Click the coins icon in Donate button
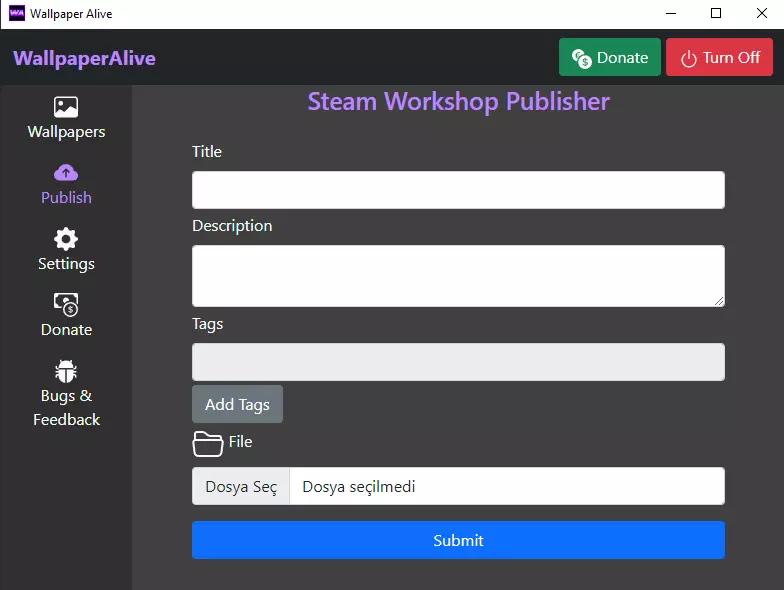The width and height of the screenshot is (784, 590). (x=582, y=58)
